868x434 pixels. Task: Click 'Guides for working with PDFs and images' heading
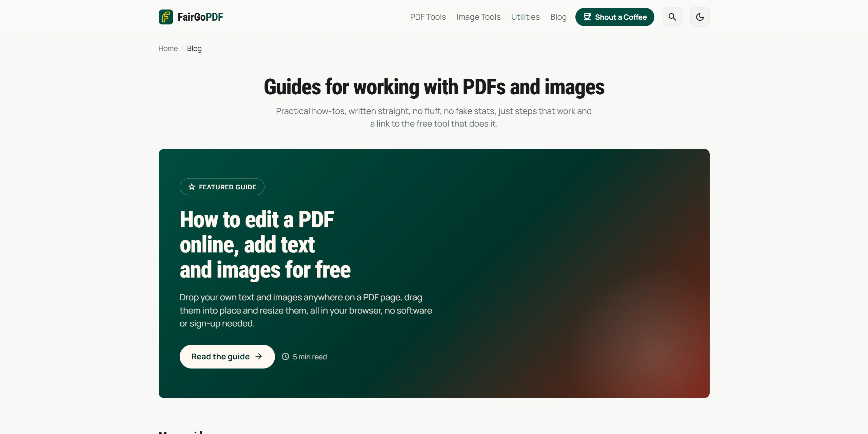(x=434, y=87)
